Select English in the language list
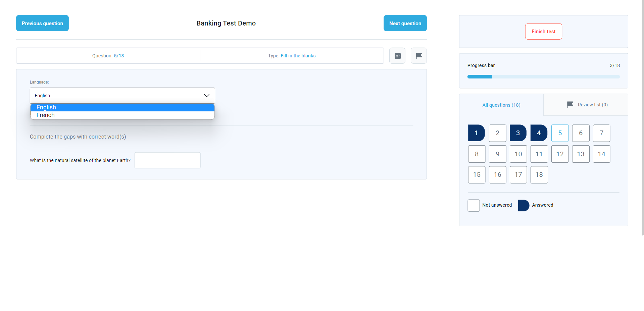 (x=122, y=107)
